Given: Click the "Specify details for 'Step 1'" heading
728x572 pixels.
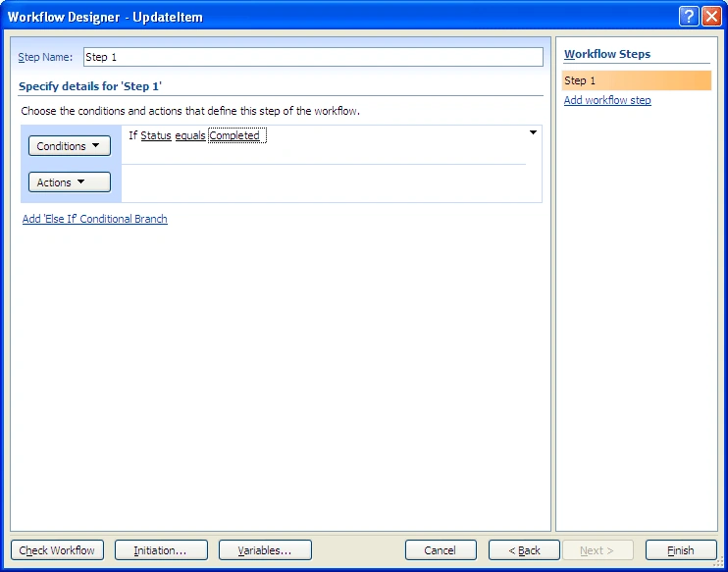Looking at the screenshot, I should tap(90, 86).
